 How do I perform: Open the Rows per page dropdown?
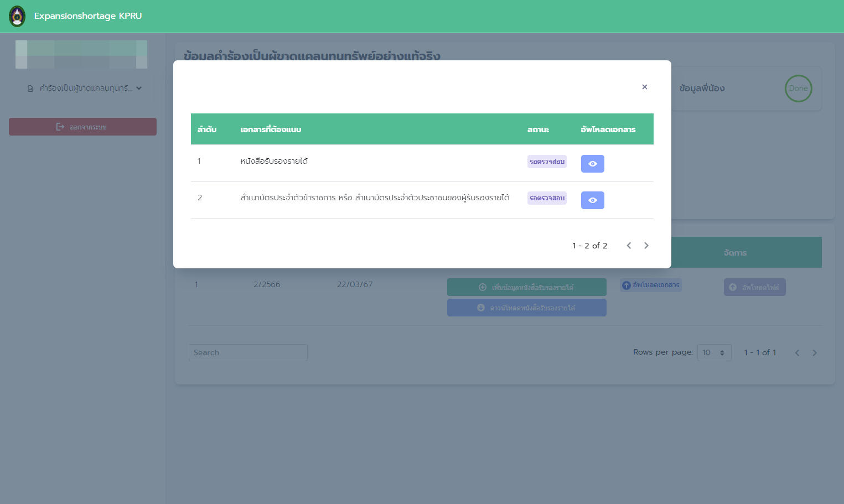714,352
